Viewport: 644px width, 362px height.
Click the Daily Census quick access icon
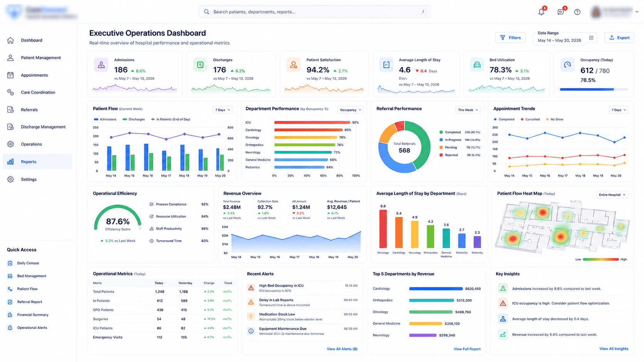[x=10, y=263]
